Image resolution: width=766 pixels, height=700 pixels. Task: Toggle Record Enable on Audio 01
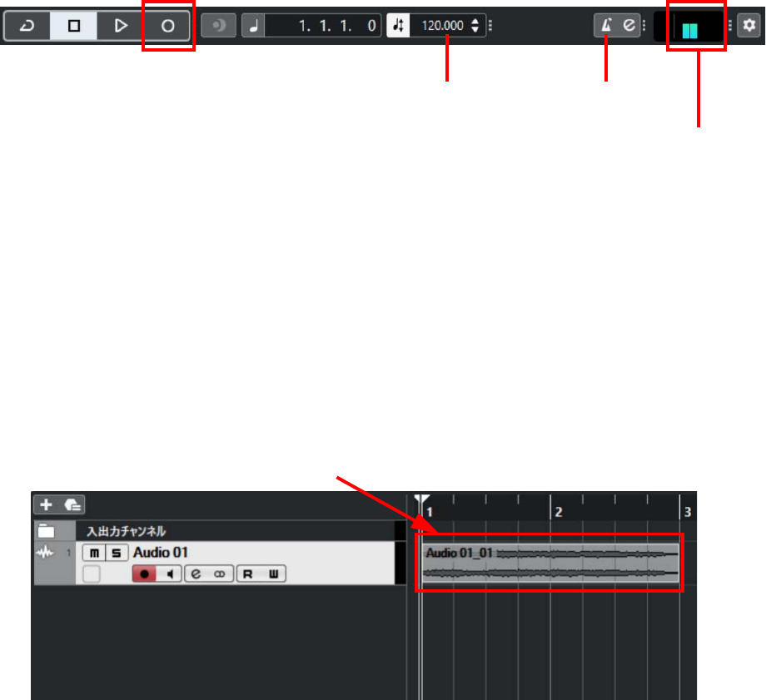tap(144, 573)
